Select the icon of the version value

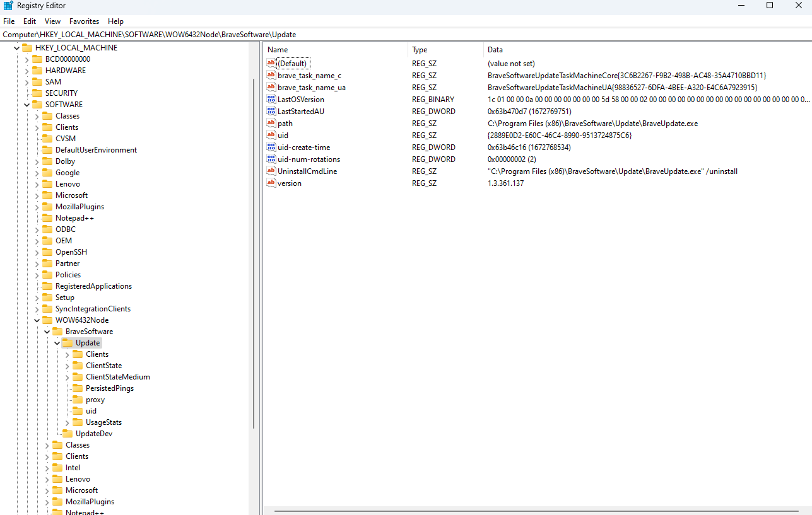(x=271, y=183)
